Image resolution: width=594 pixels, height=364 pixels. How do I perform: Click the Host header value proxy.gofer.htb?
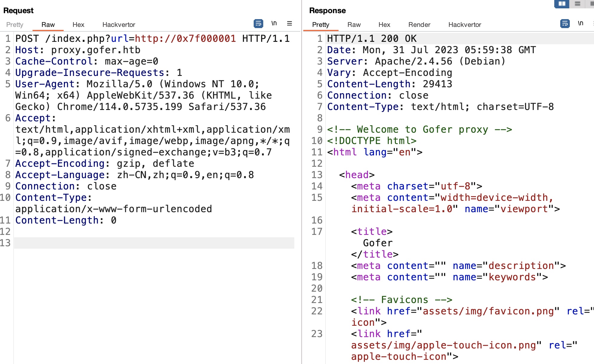pos(96,50)
